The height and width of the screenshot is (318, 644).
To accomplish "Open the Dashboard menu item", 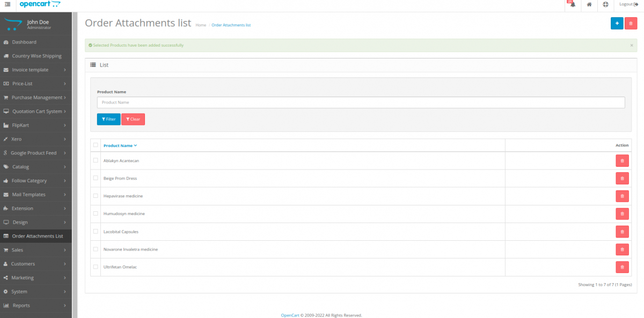I will [24, 42].
